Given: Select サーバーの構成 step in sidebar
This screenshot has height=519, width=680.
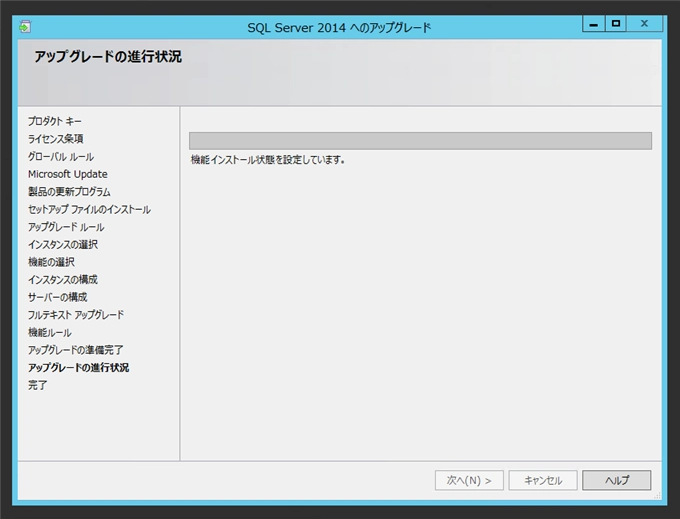Looking at the screenshot, I should click(x=58, y=297).
